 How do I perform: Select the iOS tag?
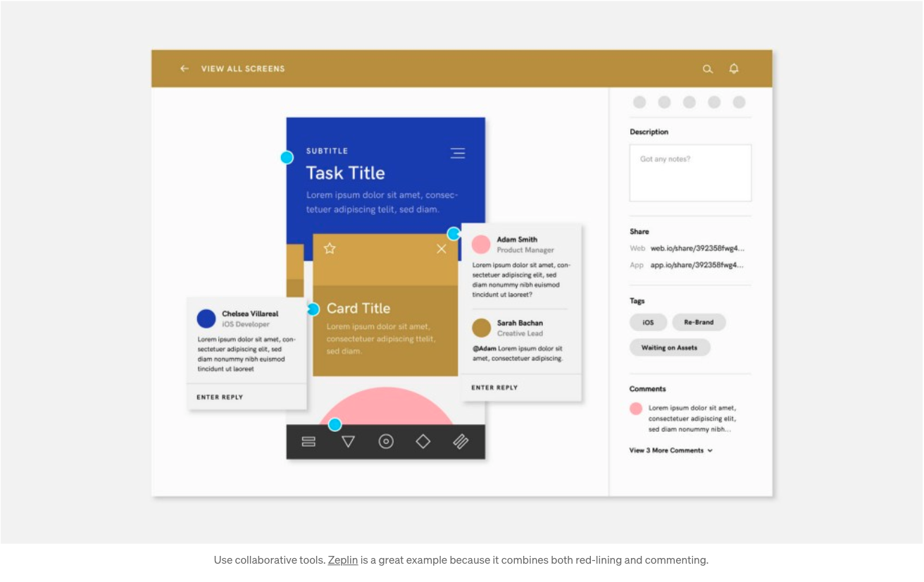[648, 323]
